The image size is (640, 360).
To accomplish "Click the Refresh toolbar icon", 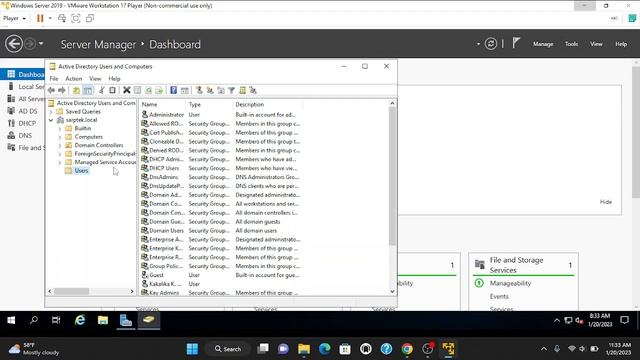I will (x=149, y=90).
